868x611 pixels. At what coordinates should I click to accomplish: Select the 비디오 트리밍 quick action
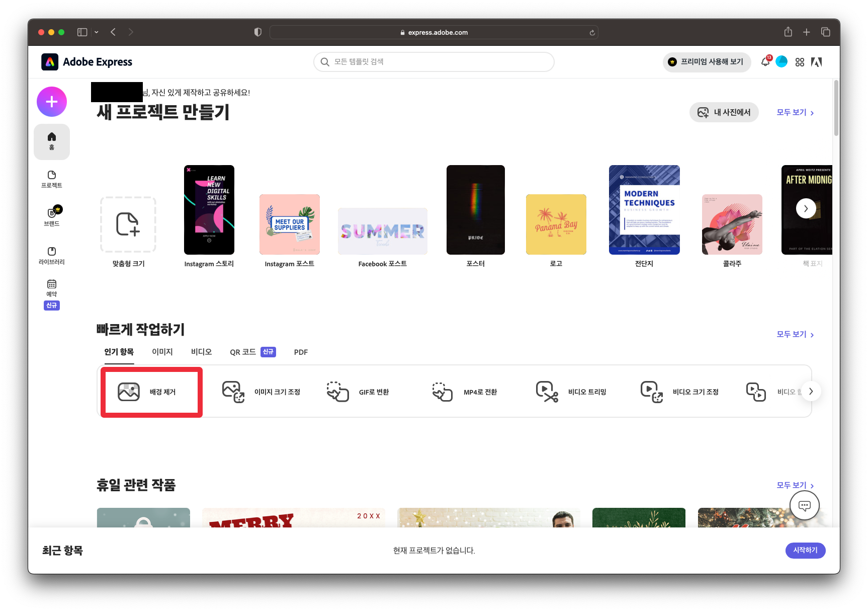click(571, 392)
